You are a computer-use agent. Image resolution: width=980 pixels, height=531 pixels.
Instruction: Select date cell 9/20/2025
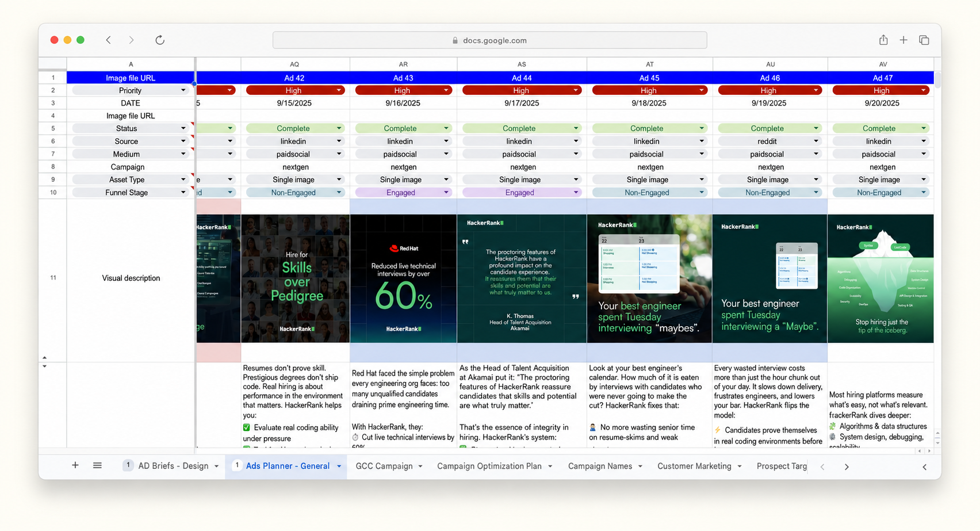[x=882, y=103]
